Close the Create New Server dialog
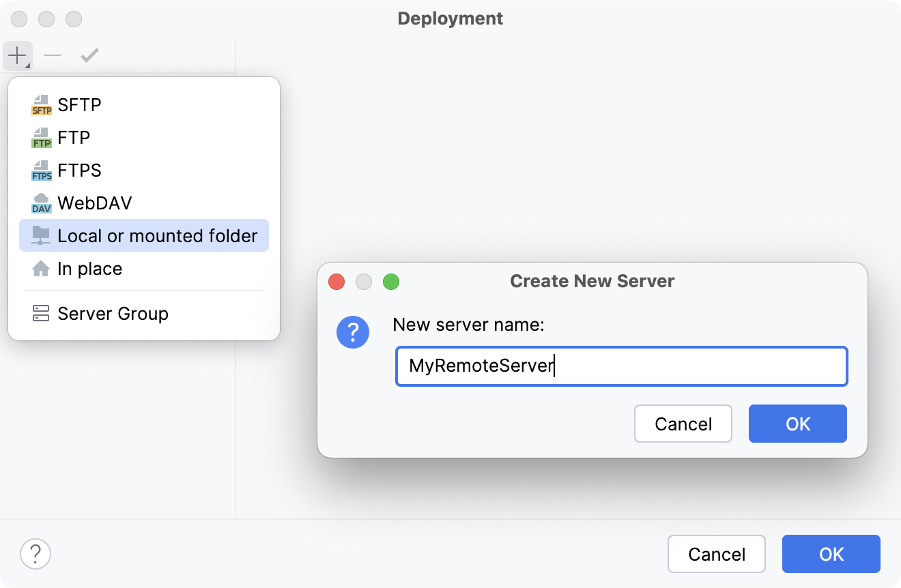Viewport: 901px width, 588px height. pyautogui.click(x=336, y=282)
